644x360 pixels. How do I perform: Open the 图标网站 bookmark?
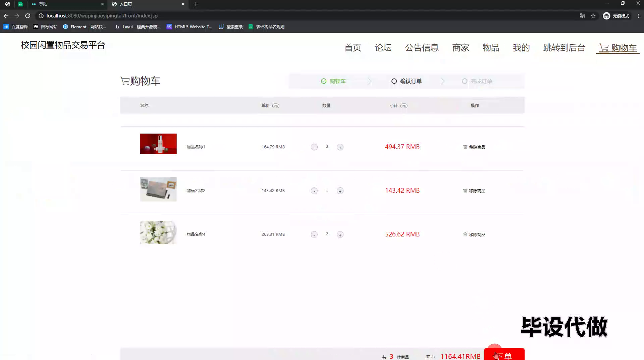coord(45,27)
